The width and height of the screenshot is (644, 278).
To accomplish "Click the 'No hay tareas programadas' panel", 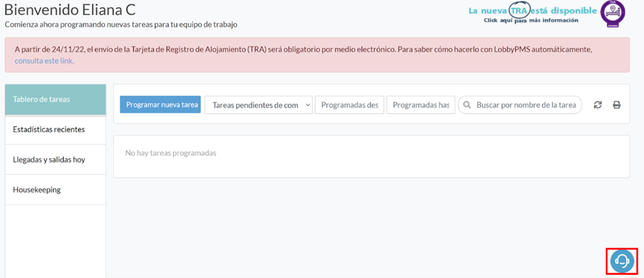I will pyautogui.click(x=371, y=156).
